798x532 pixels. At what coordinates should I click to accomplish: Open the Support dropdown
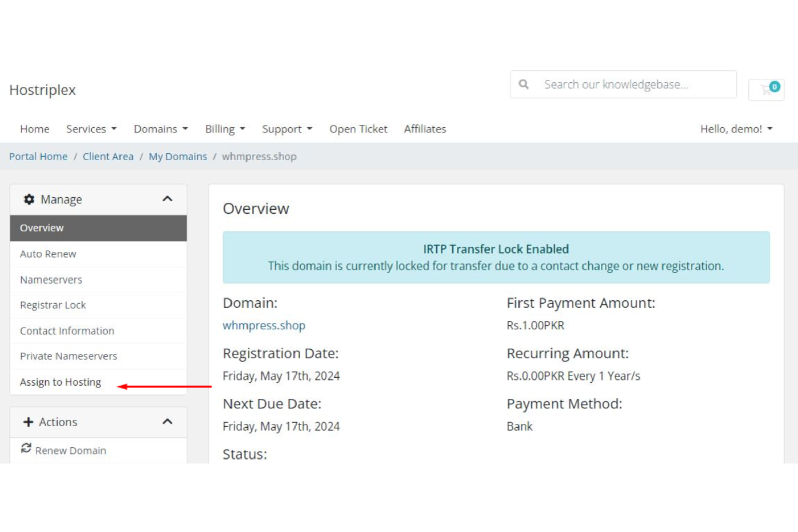(287, 129)
